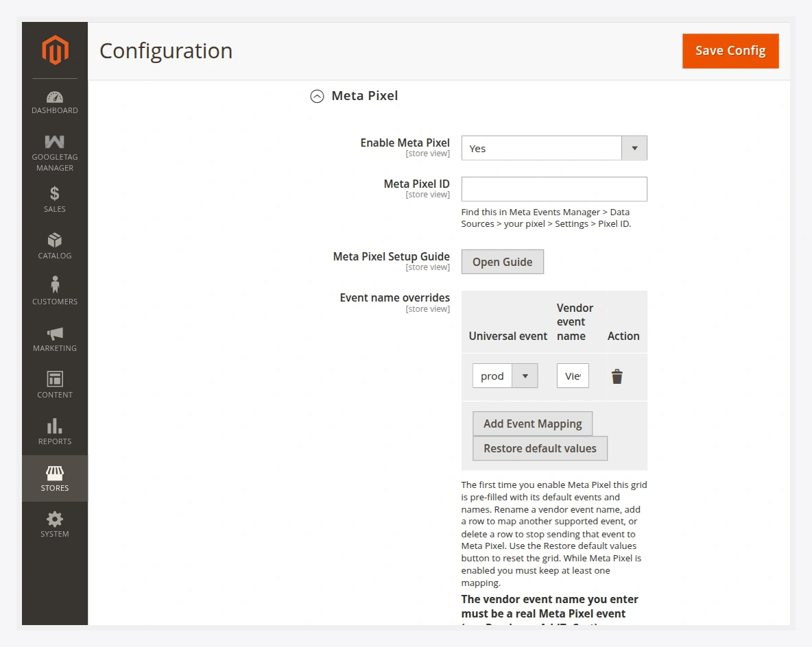Delete the prod event mapping row
The height and width of the screenshot is (647, 812).
tap(617, 376)
